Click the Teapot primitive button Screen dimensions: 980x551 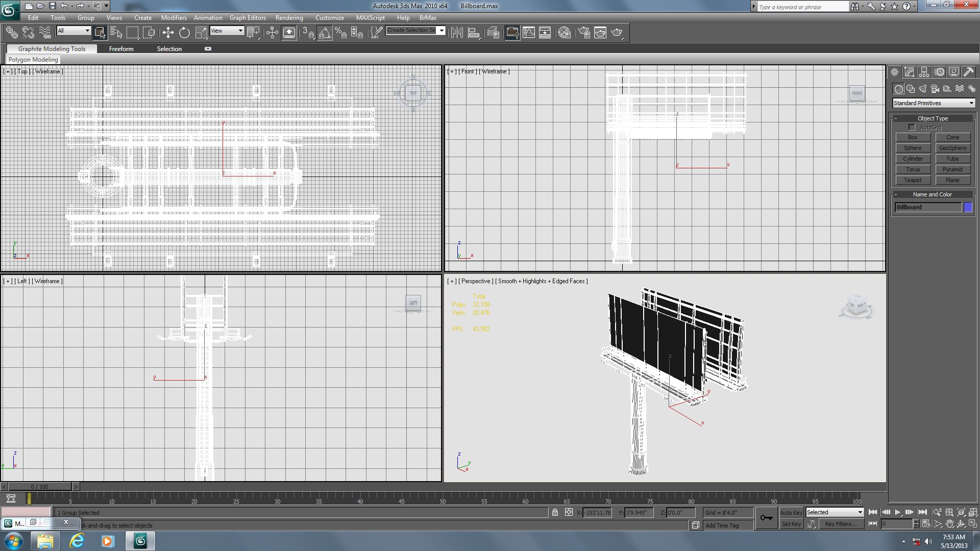pos(913,180)
